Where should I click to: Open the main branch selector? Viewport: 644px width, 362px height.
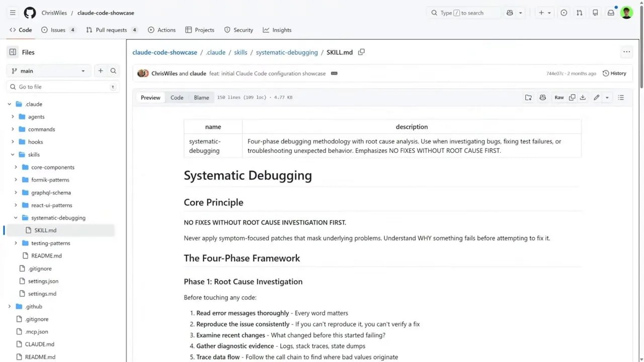(48, 71)
